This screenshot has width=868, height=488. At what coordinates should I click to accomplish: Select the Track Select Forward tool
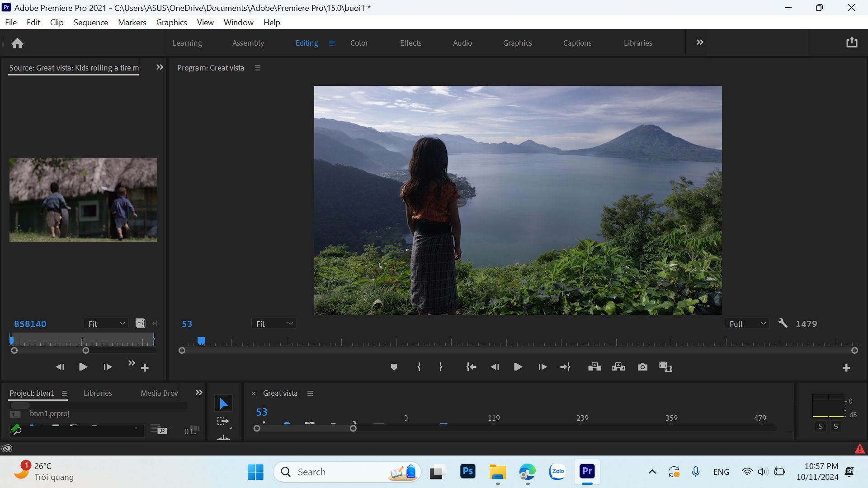click(223, 422)
